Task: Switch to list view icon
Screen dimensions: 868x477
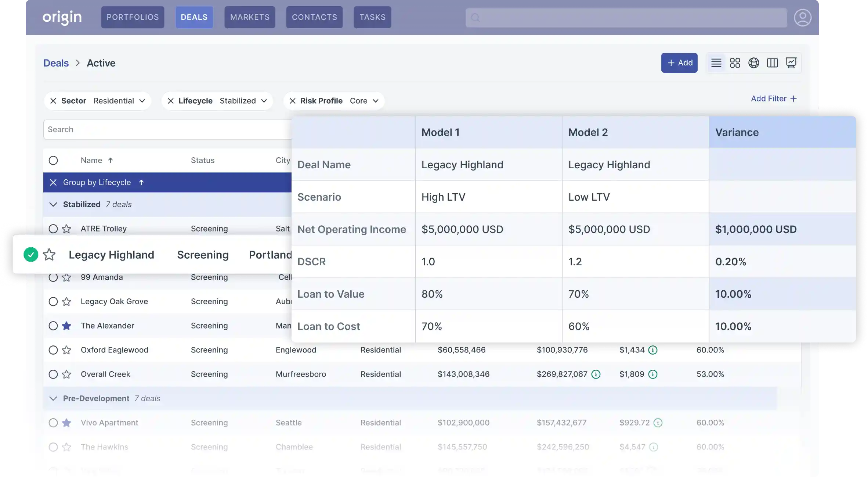Action: tap(716, 63)
